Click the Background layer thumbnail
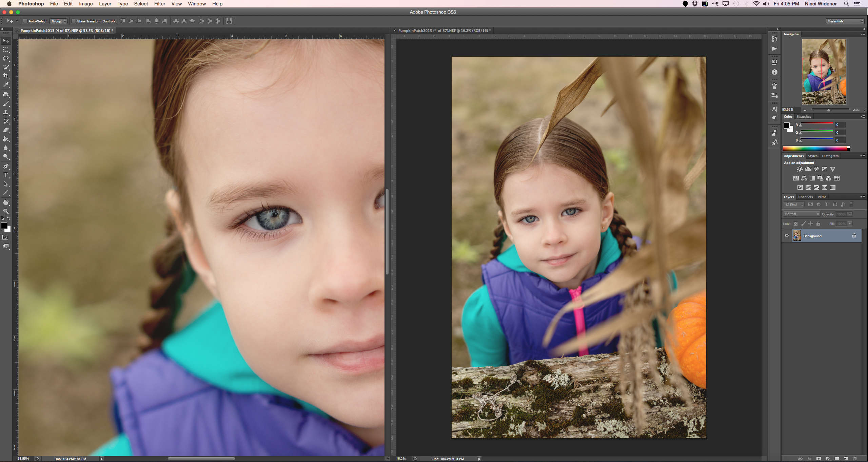Viewport: 868px width, 462px height. (797, 236)
